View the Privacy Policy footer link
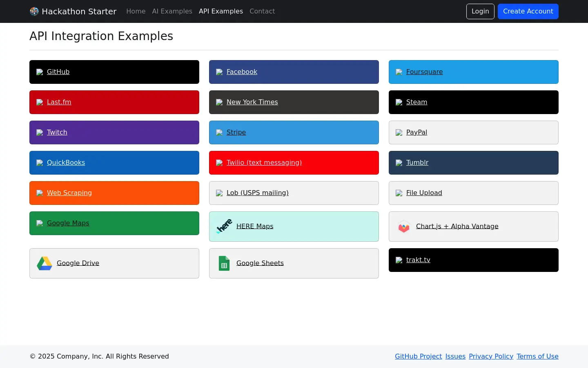 pos(491,357)
